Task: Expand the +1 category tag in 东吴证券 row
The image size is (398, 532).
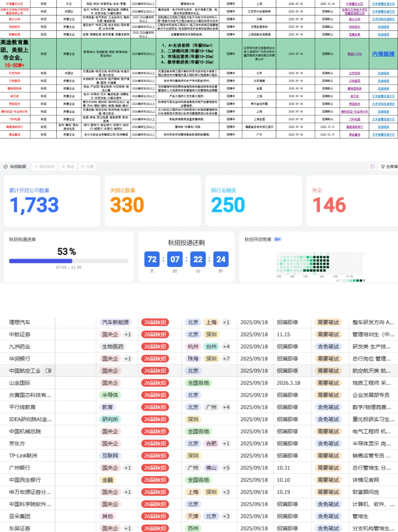Action: tap(128, 528)
